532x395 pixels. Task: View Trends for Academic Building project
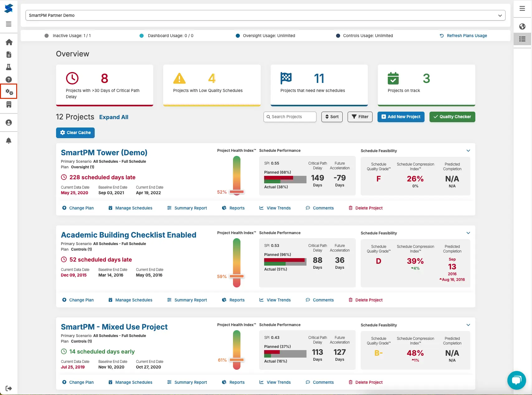click(x=275, y=300)
